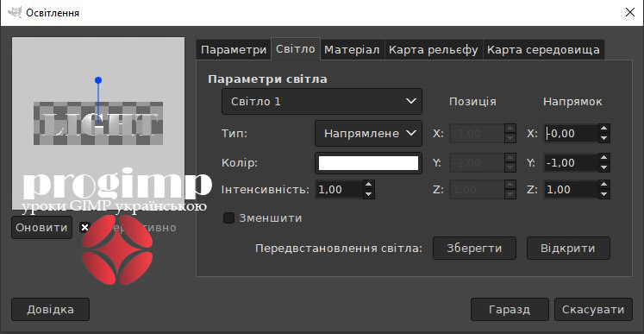Open the Матеріал tab
644x334 pixels.
click(352, 50)
